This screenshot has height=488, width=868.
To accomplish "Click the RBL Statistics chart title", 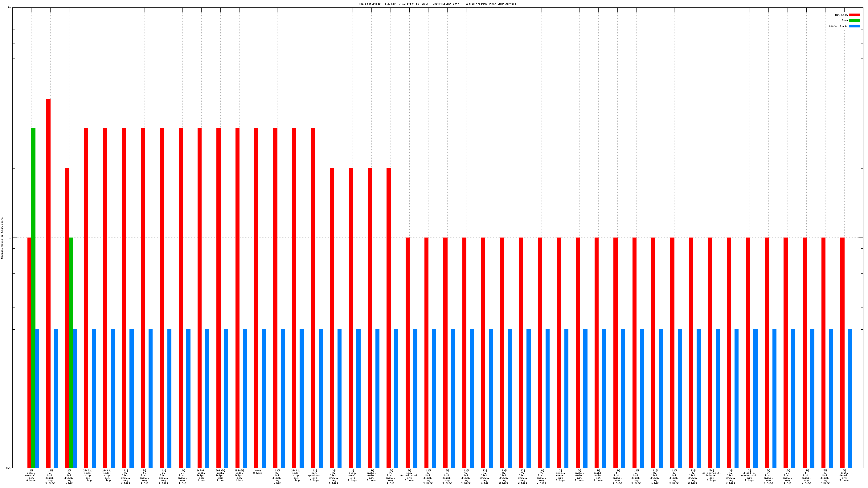I will tap(437, 4).
